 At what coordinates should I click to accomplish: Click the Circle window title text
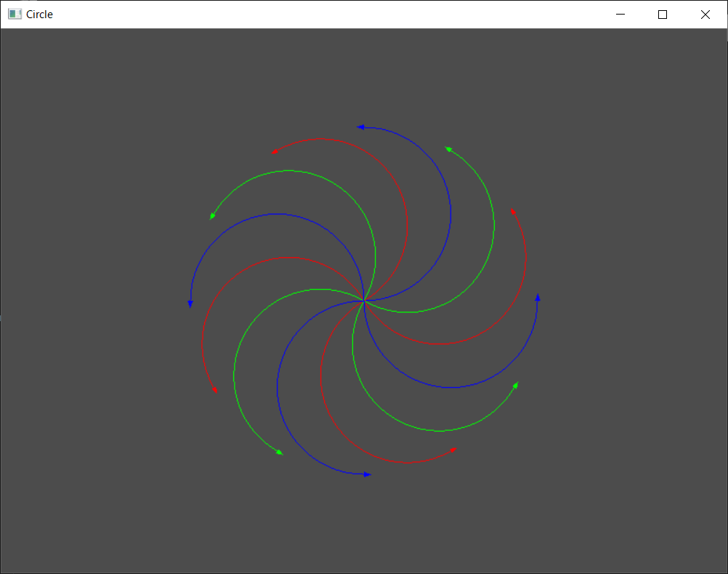pyautogui.click(x=39, y=14)
